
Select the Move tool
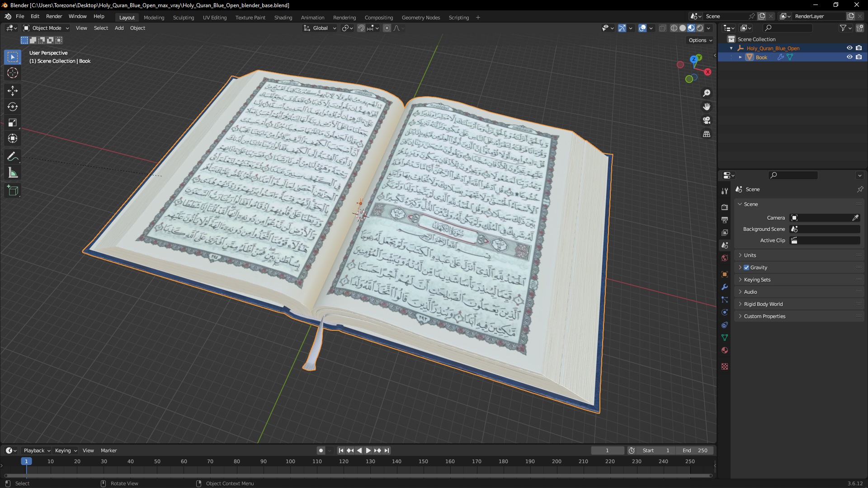coord(13,91)
